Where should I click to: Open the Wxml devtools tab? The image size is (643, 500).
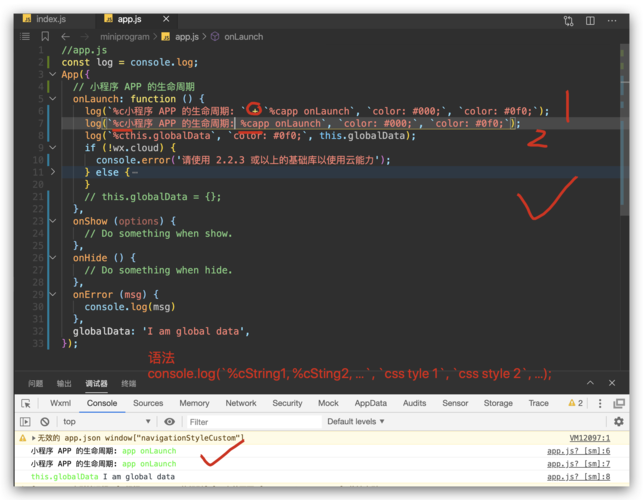[60, 403]
